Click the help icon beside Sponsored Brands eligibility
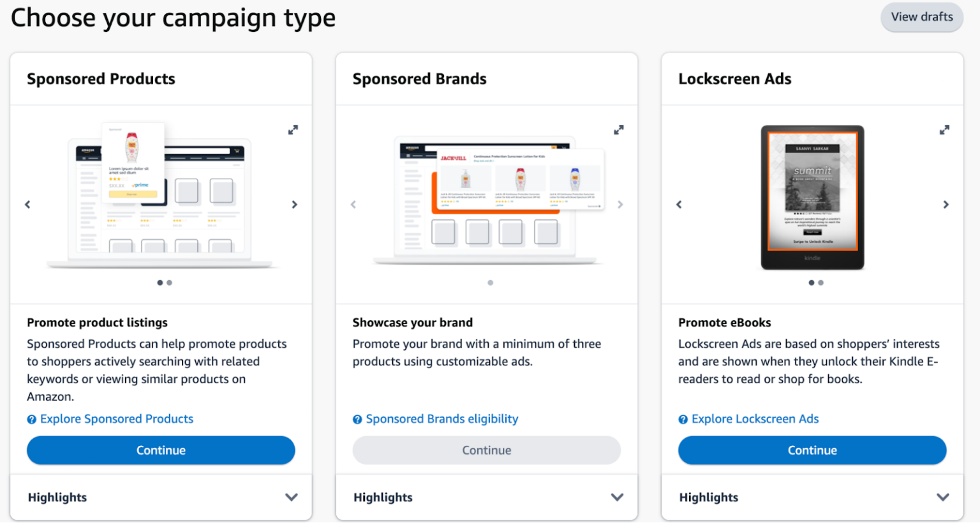980x523 pixels. [x=357, y=419]
